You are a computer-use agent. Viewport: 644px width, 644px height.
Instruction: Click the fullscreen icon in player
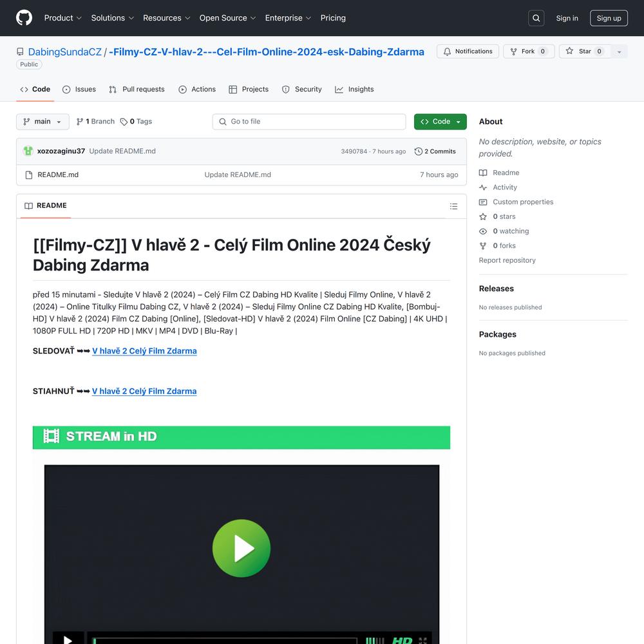[422, 640]
